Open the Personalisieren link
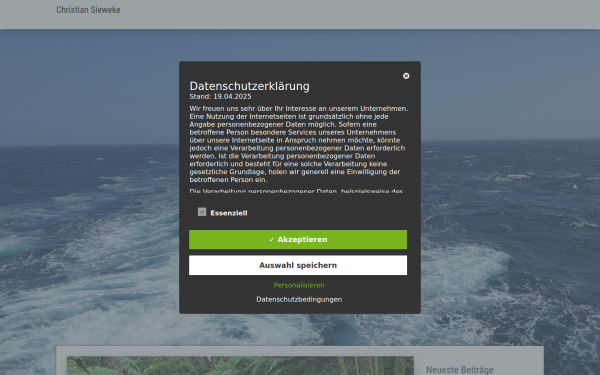The width and height of the screenshot is (600, 375). pos(299,285)
